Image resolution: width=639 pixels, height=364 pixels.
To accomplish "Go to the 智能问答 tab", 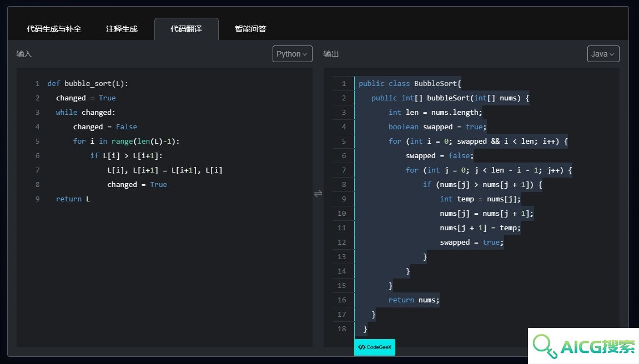I will click(250, 29).
